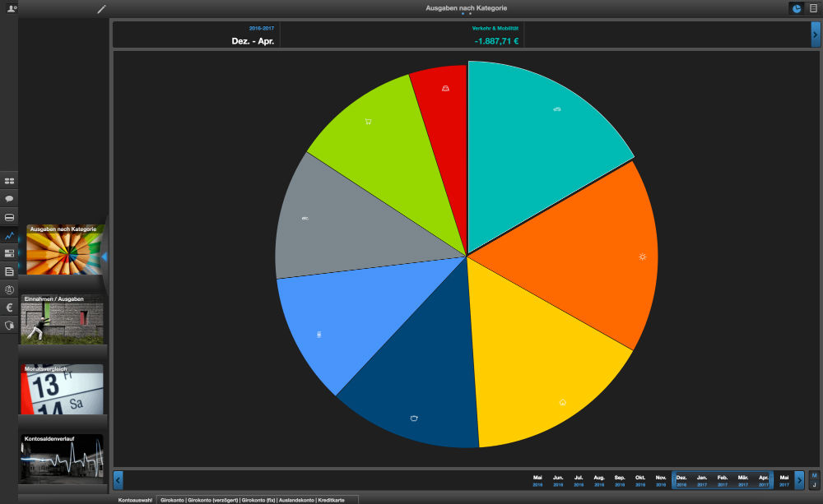Open 'Monatsvergleich' report thumbnail
This screenshot has width=823, height=504.
pyautogui.click(x=62, y=389)
